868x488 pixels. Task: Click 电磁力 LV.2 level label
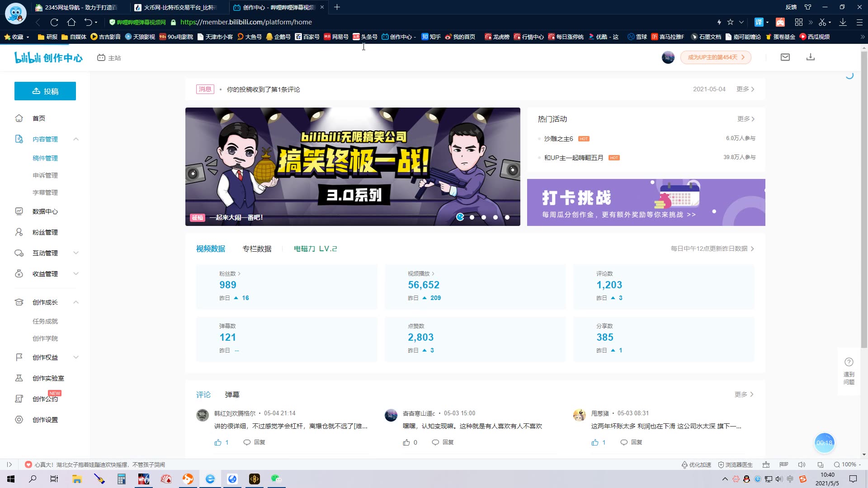click(316, 249)
